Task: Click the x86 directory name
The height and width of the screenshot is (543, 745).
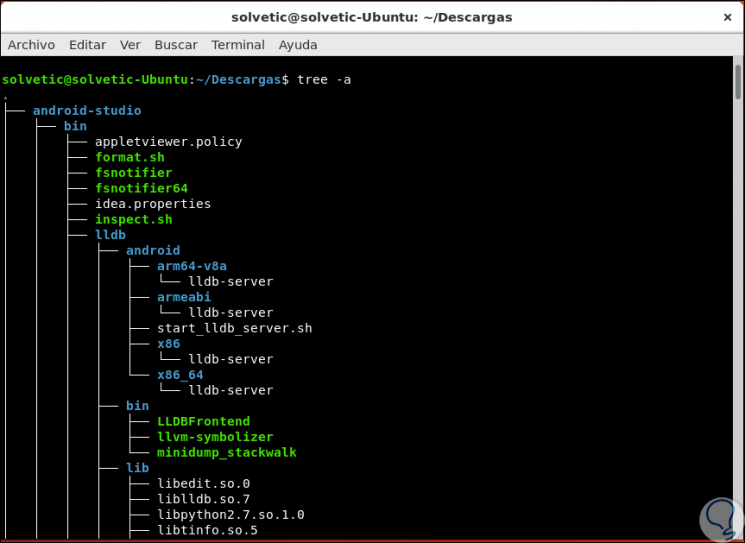Action: point(169,343)
